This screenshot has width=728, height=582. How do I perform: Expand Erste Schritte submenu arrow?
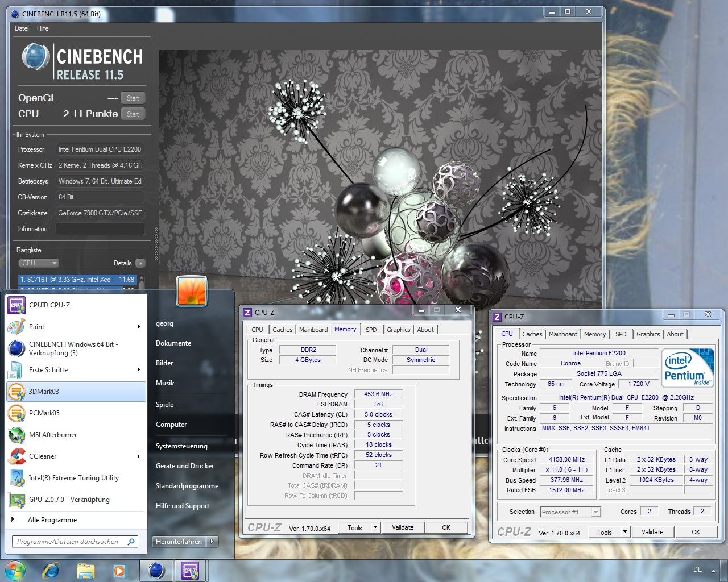tap(138, 370)
